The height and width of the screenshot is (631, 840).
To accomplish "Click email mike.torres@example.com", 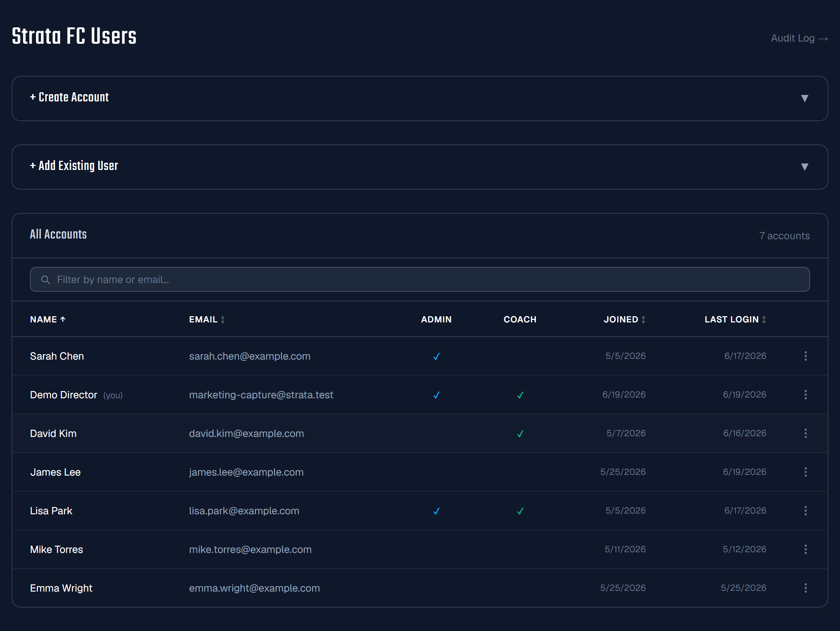I will tap(250, 550).
